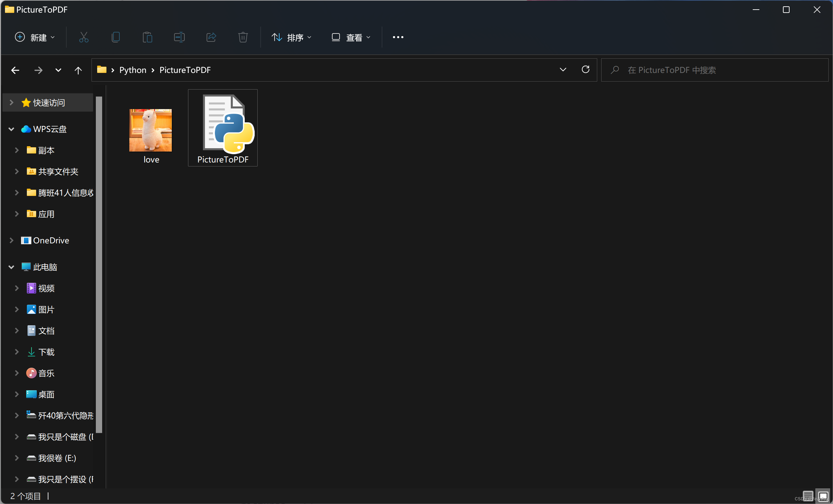Click the 新建 new item button
Screen dimensions: 833x504
coord(34,37)
